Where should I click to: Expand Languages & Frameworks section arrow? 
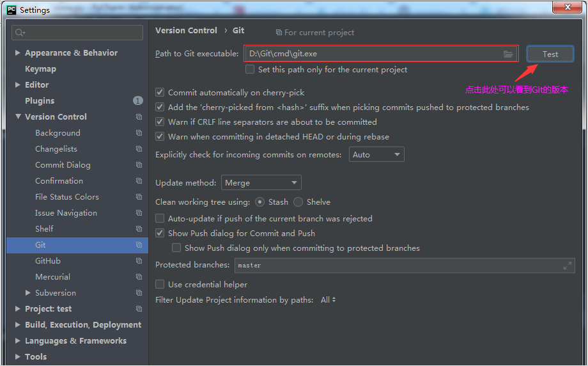coord(18,341)
